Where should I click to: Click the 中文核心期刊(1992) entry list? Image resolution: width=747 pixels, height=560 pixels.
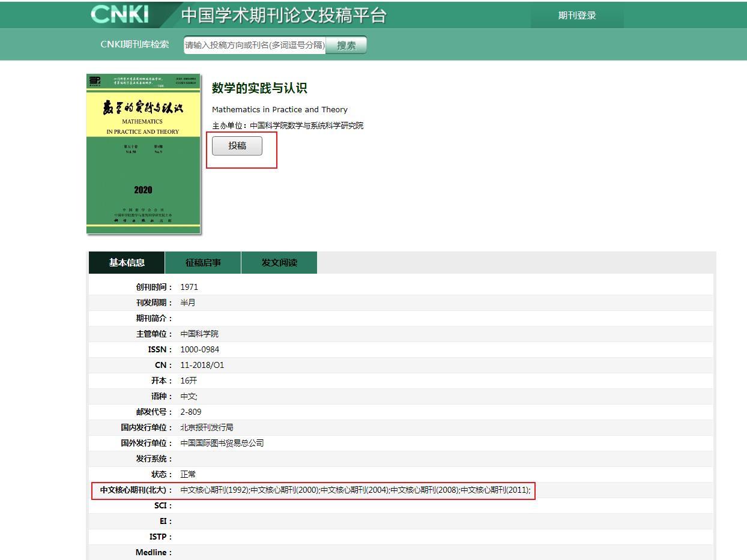pyautogui.click(x=355, y=490)
